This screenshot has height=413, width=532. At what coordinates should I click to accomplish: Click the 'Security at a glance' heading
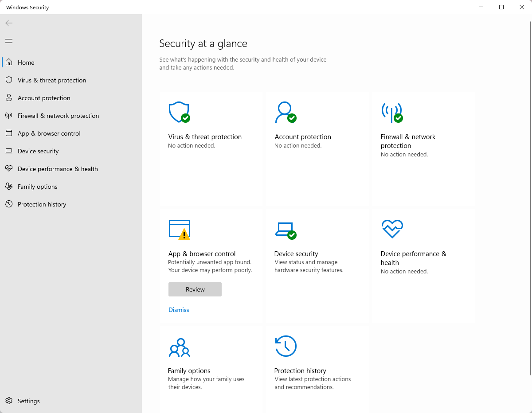[203, 43]
